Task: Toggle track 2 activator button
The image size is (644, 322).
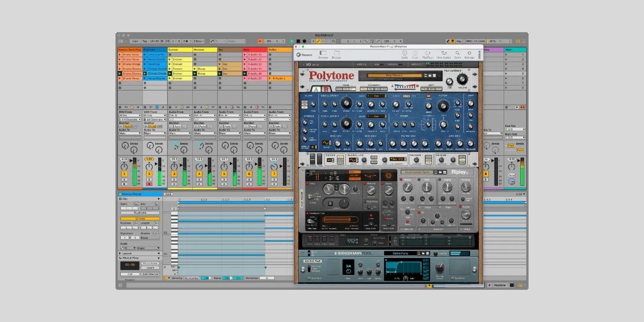Action: [149, 174]
